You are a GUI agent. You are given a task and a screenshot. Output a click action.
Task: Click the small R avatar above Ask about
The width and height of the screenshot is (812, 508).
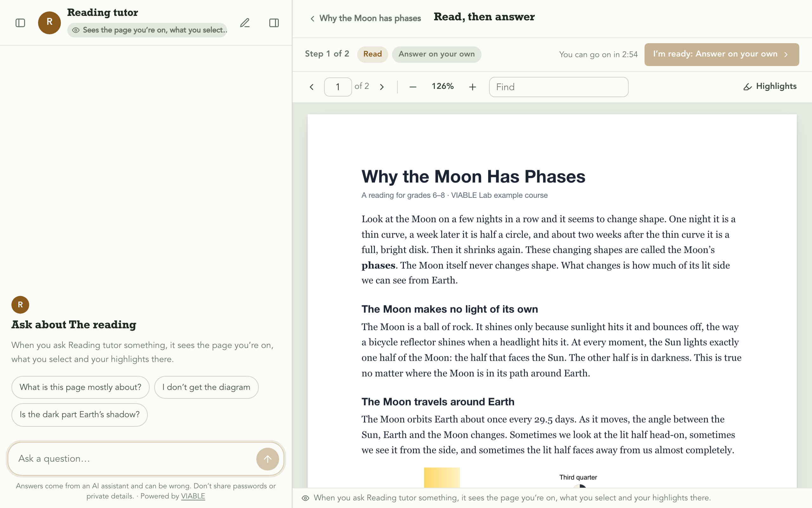(20, 305)
